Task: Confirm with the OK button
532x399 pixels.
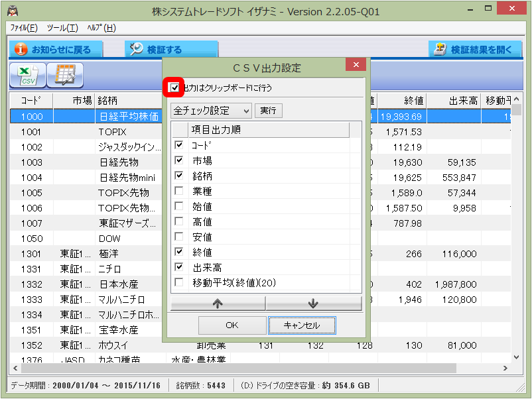Action: [x=232, y=325]
